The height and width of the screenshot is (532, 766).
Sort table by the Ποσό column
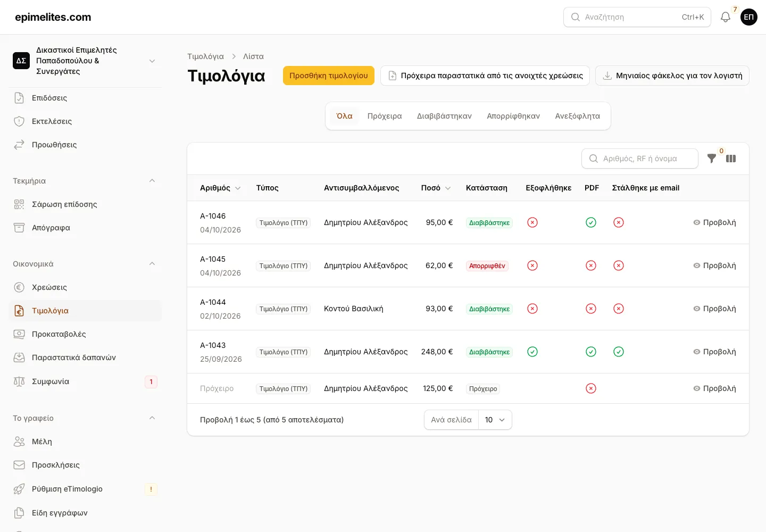pos(436,188)
